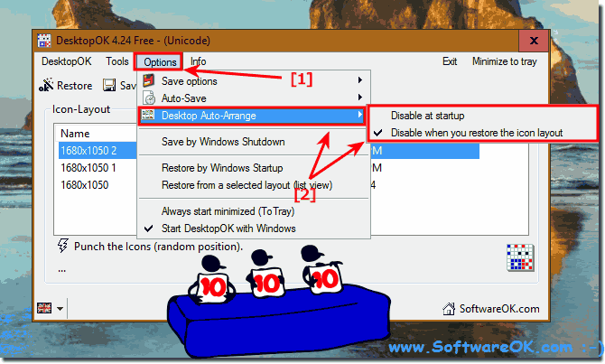Screen dimensions: 605x364
Task: Click the SoftwareOK.com house icon
Action: coord(449,309)
